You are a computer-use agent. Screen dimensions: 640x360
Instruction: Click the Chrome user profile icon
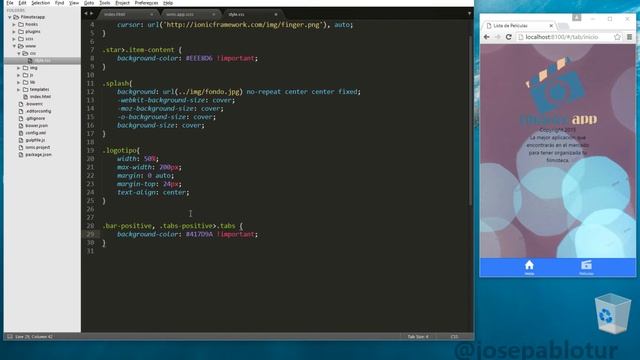[x=576, y=18]
